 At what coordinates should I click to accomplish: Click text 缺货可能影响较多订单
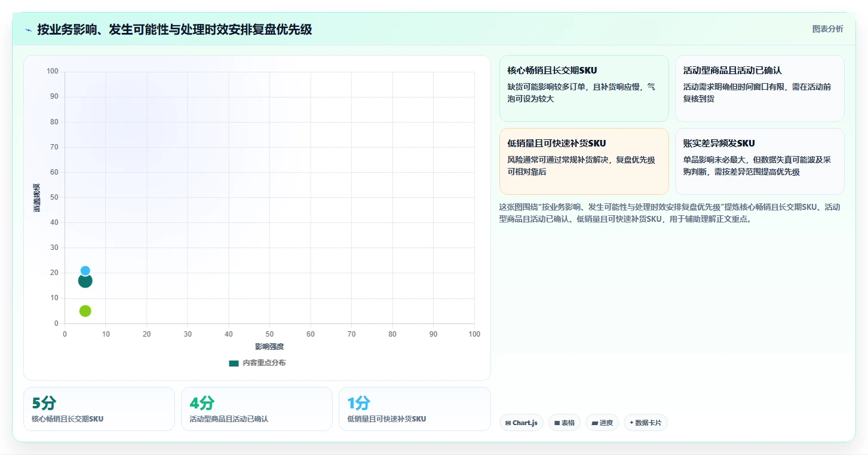[546, 87]
